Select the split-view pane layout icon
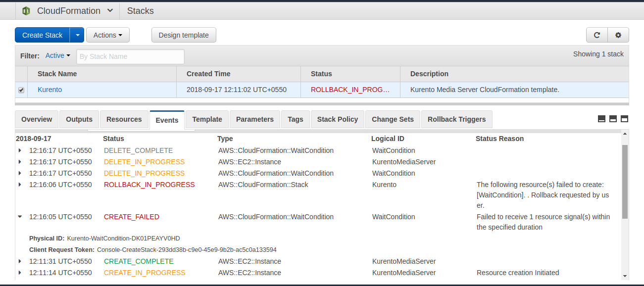The width and height of the screenshot is (644, 286). point(612,119)
